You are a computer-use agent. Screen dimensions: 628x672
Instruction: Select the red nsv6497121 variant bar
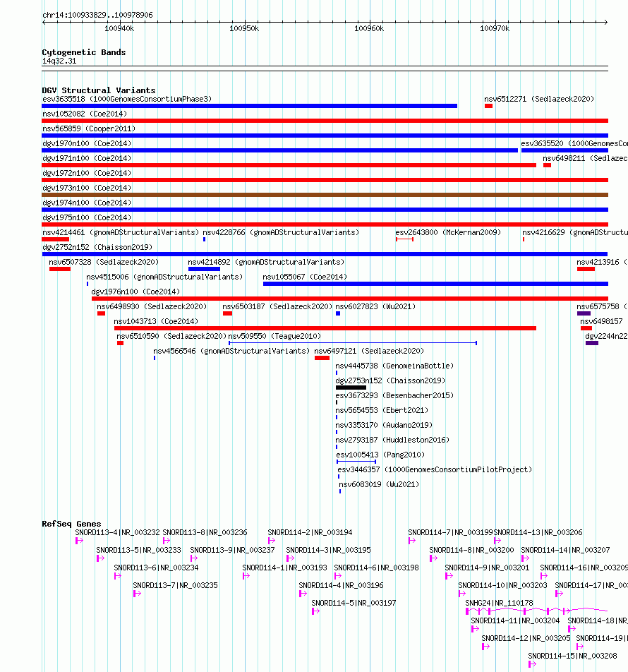(322, 358)
